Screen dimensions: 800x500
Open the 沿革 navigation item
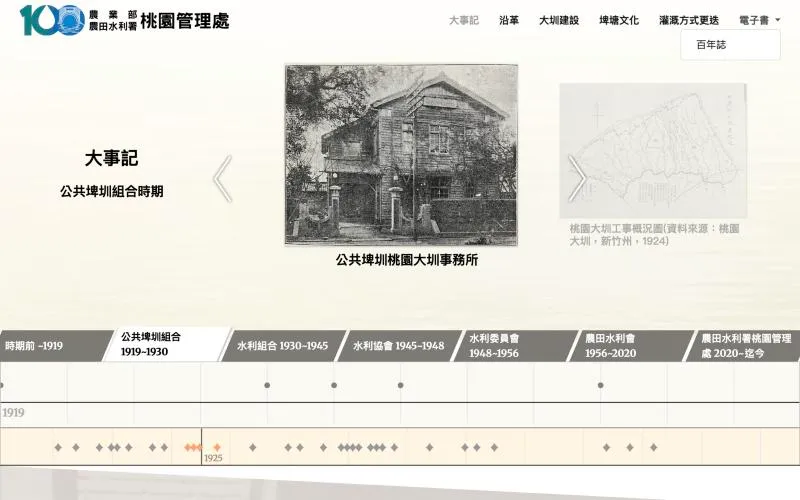[509, 20]
